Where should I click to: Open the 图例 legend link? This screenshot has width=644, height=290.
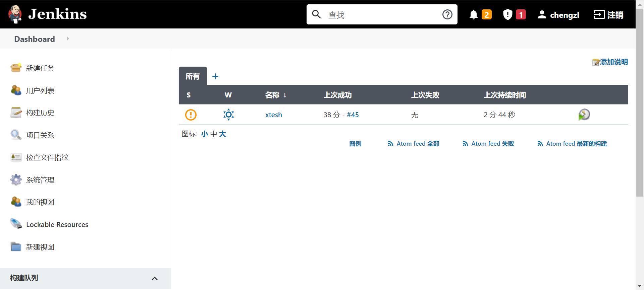point(355,144)
